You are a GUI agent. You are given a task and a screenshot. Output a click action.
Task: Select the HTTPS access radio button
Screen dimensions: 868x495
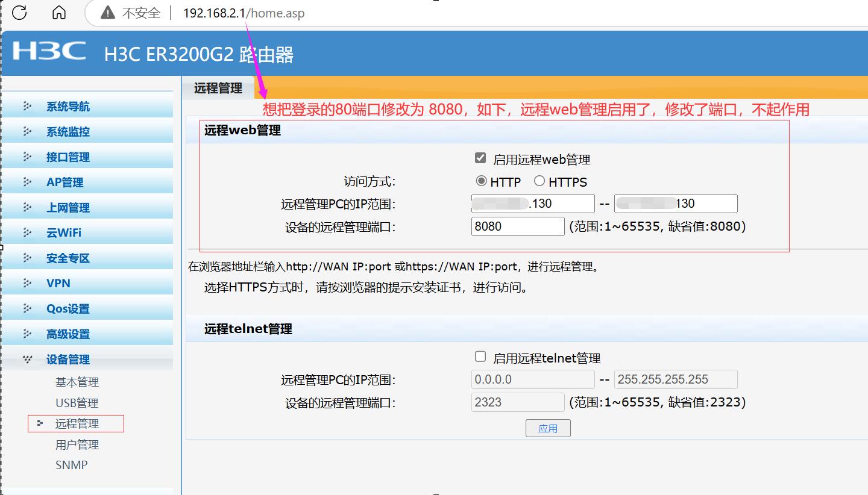(539, 181)
